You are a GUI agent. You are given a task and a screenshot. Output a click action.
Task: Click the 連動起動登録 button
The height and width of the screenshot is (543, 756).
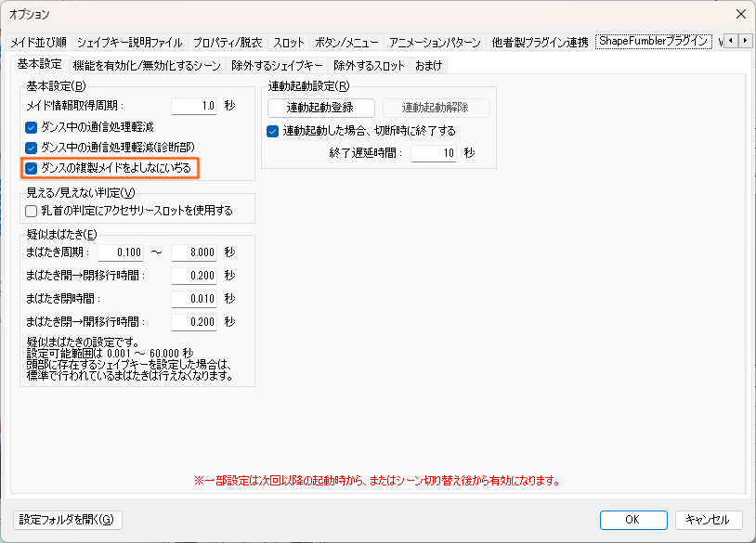[320, 108]
